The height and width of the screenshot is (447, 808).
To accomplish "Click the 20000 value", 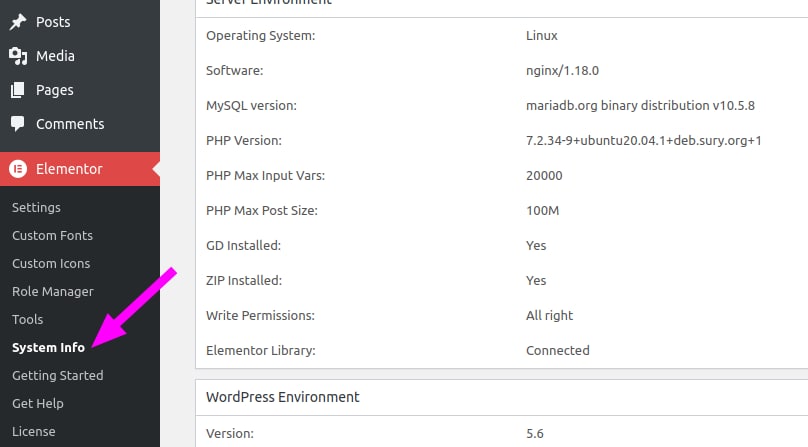I will 544,176.
